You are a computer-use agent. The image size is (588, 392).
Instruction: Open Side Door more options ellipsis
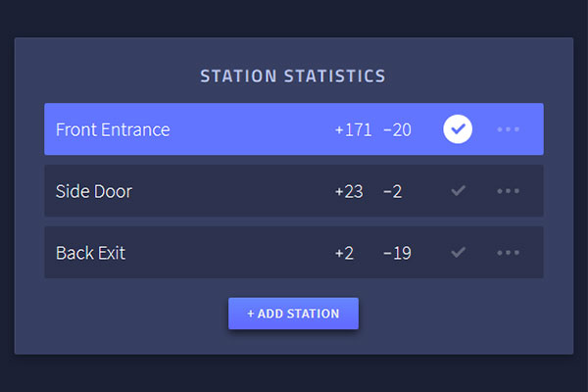[508, 191]
